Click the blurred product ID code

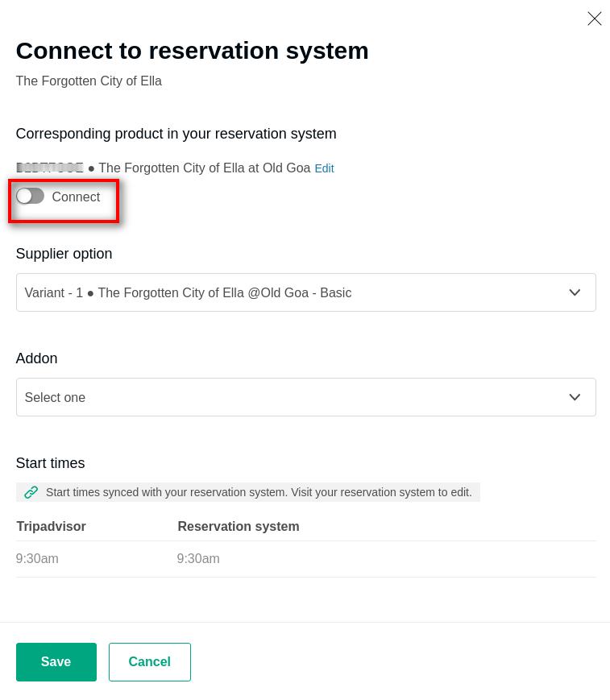50,168
